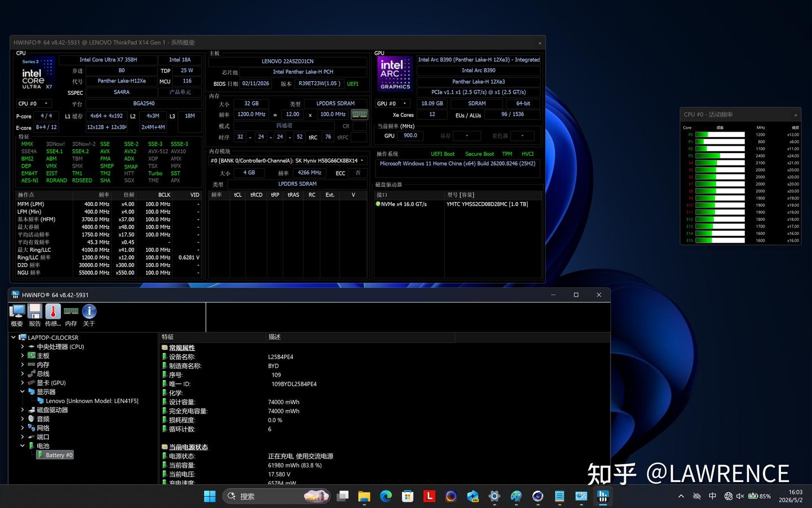Select the 端口 ports tree item

tap(43, 437)
